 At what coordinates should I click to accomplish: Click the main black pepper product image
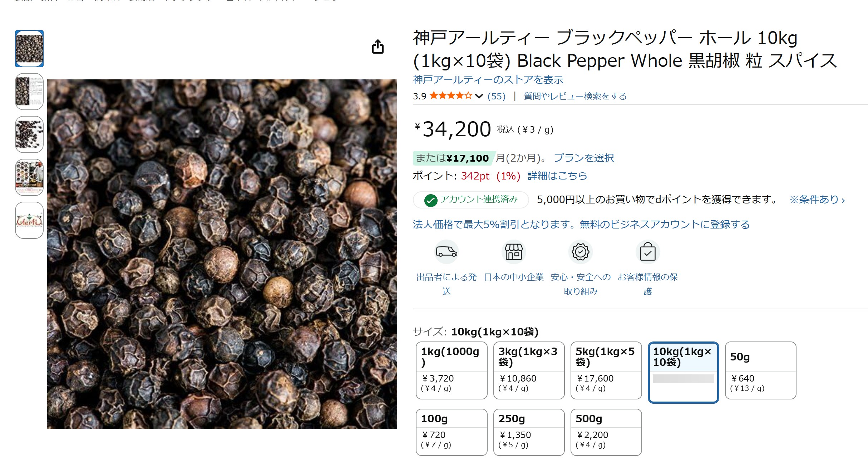point(222,254)
